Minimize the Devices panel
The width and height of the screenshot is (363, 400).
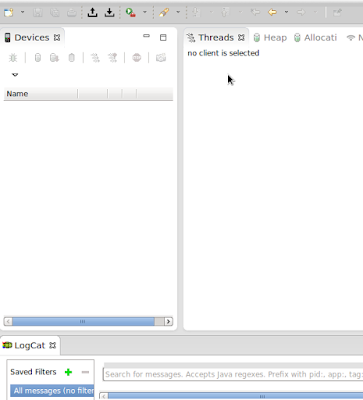146,36
